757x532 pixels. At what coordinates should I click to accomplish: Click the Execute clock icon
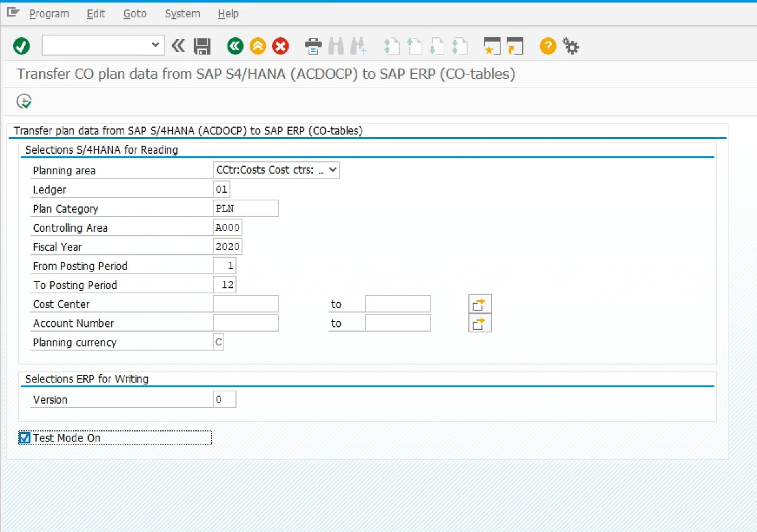click(x=24, y=101)
